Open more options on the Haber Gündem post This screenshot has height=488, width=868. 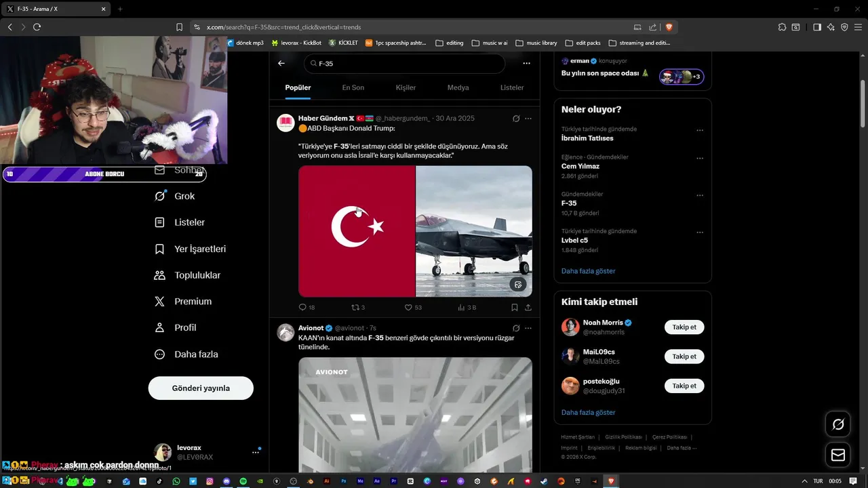click(528, 119)
